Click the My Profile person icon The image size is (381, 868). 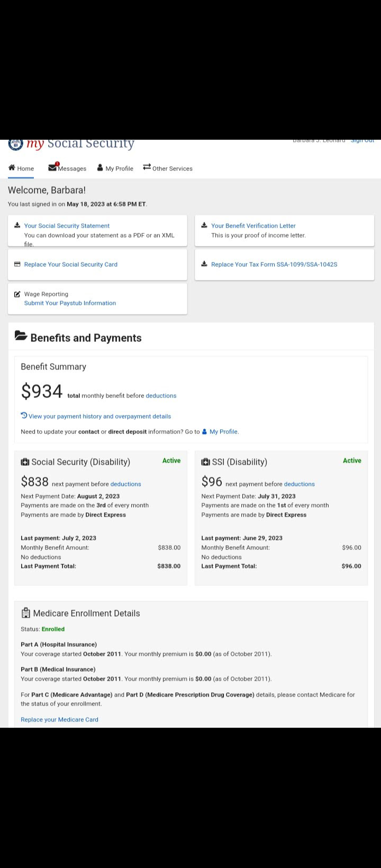click(100, 168)
